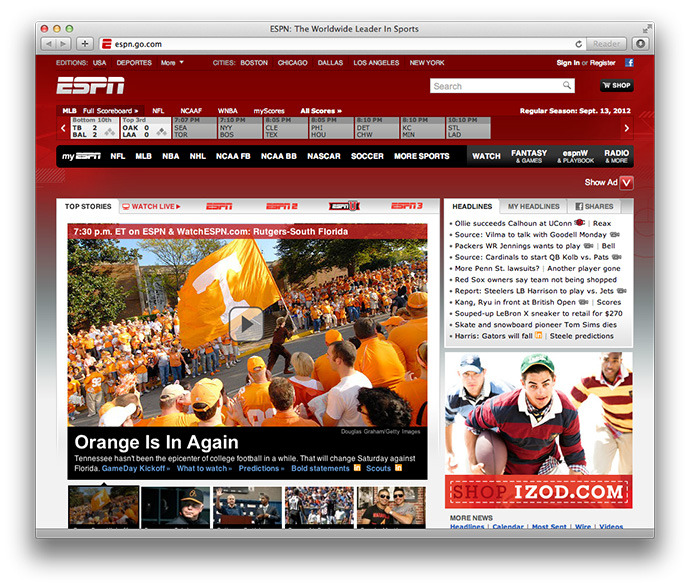Viewport: 690px width, 588px height.
Task: Click the ESPN logo in the header
Action: [x=91, y=85]
